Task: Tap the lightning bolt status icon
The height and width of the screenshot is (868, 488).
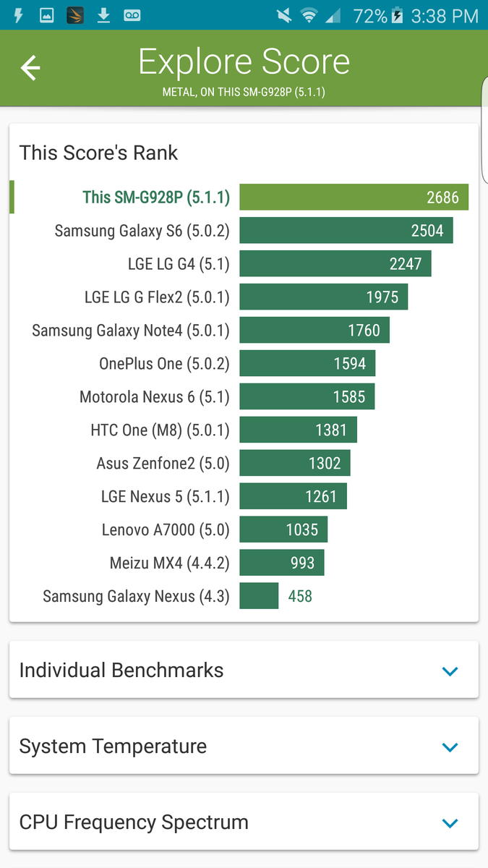Action: click(x=19, y=15)
